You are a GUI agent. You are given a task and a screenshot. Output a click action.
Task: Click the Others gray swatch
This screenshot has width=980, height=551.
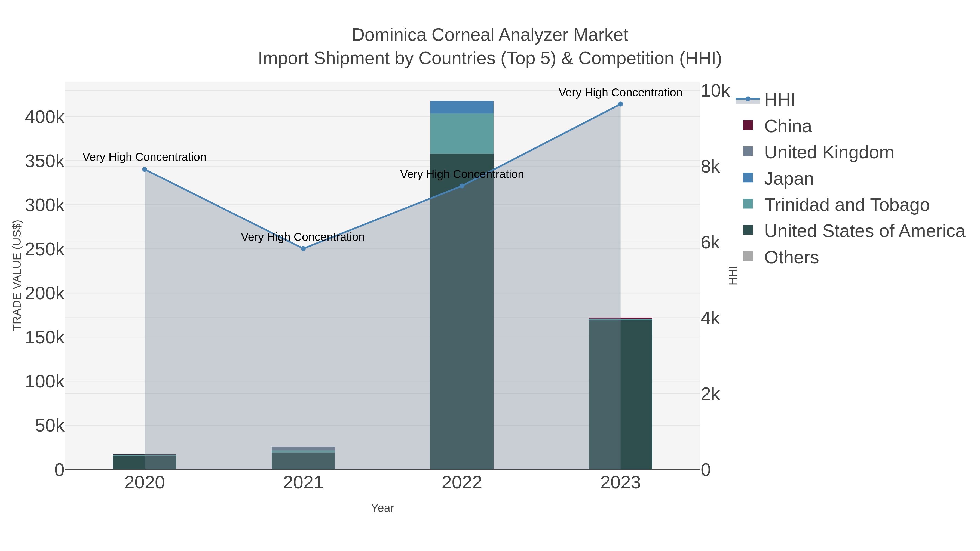click(x=748, y=256)
